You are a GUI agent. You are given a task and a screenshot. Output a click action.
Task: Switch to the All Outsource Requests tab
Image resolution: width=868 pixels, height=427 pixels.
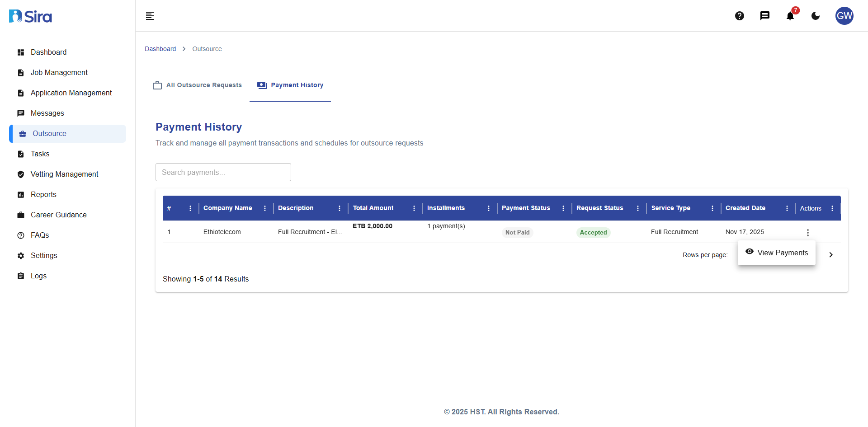(197, 85)
